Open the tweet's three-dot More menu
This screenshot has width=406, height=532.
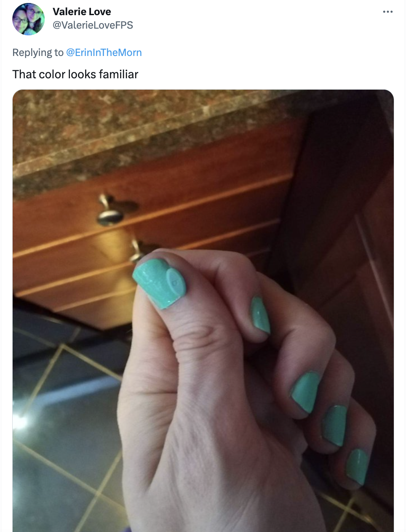(387, 12)
